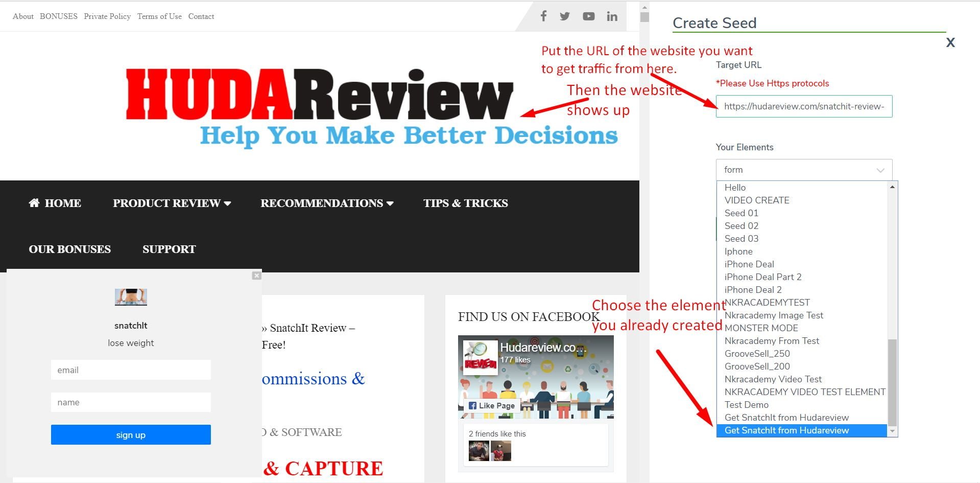This screenshot has width=980, height=483.
Task: Select 'GrooveSell_200' option
Action: (x=802, y=366)
